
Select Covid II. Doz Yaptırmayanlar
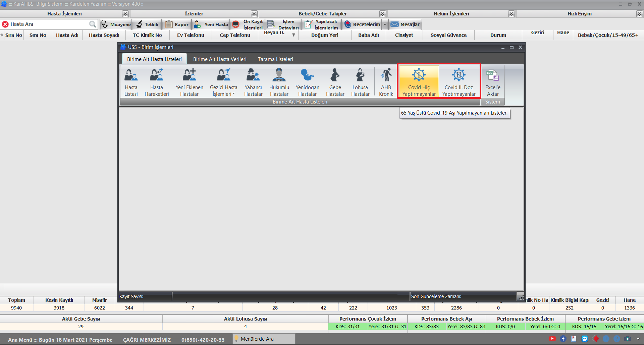[x=459, y=82]
